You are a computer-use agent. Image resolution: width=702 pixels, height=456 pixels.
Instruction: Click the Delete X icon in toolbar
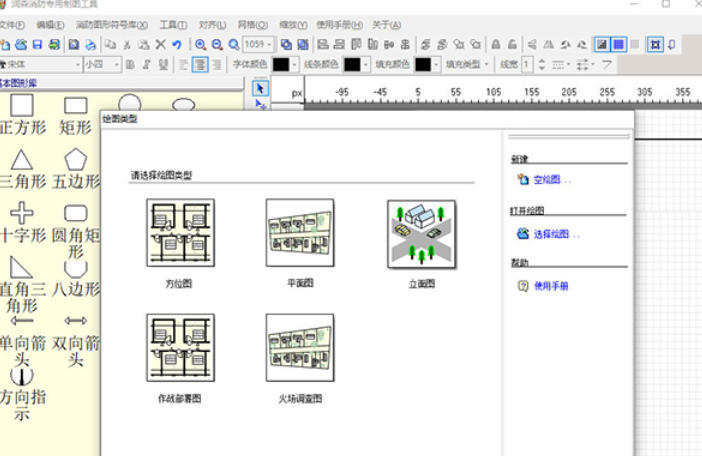coord(160,45)
